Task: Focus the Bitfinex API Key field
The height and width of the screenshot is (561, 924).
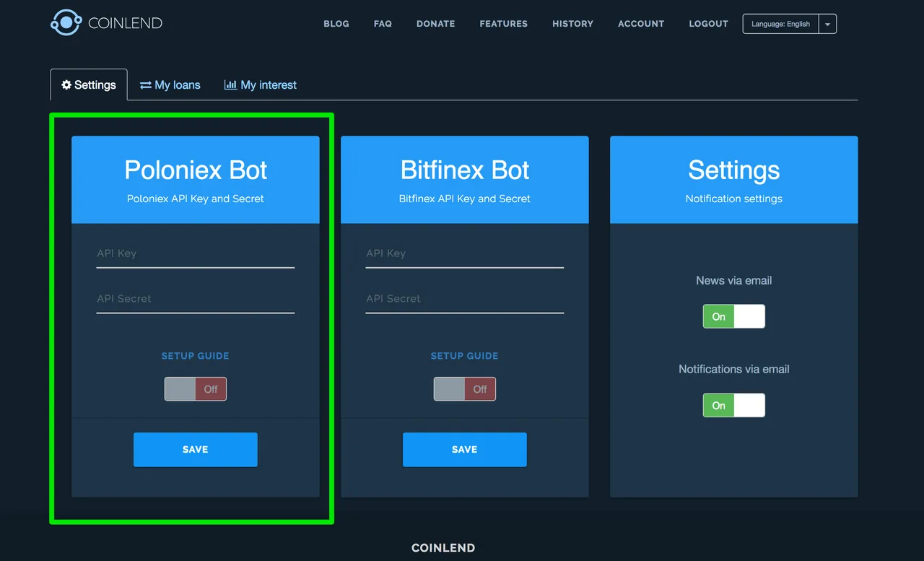Action: 465,254
